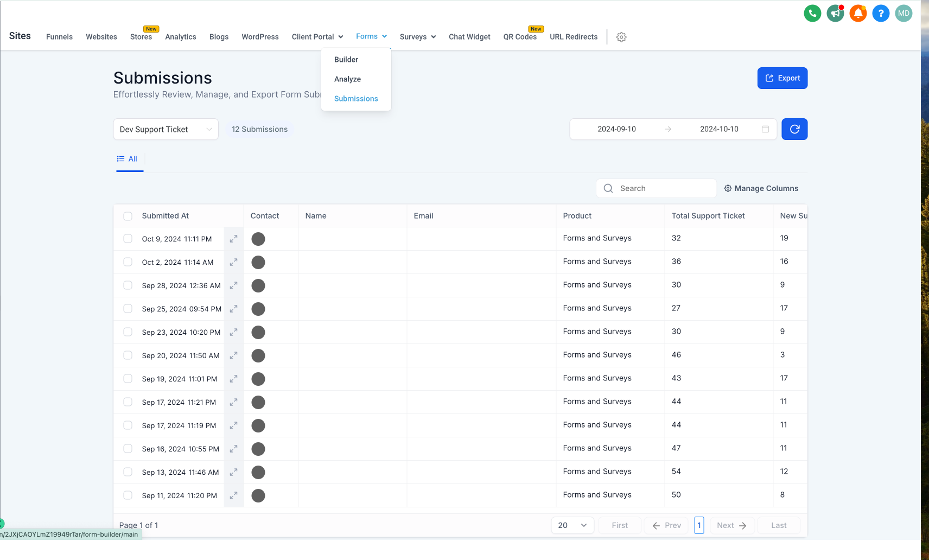
Task: Expand the Surveys menu
Action: tap(418, 37)
